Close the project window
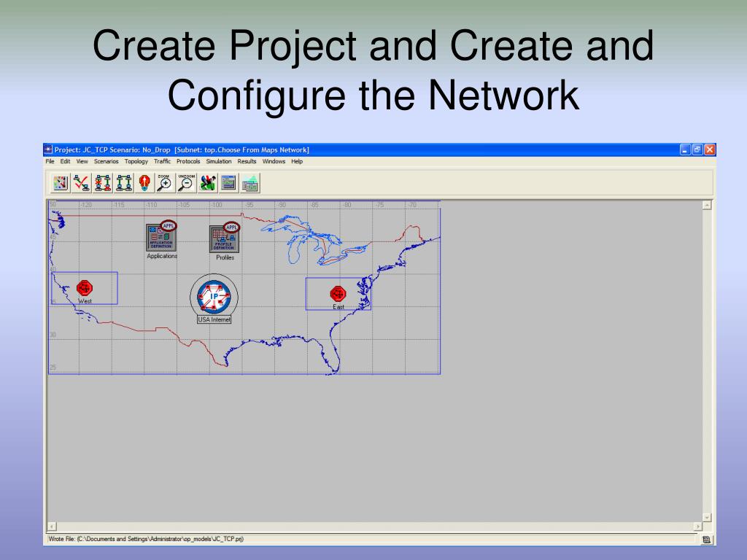This screenshot has width=747, height=560. (x=710, y=149)
